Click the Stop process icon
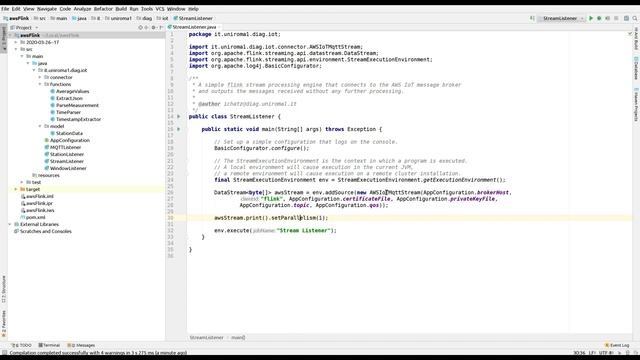This screenshot has height=360, width=640. pyautogui.click(x=616, y=18)
